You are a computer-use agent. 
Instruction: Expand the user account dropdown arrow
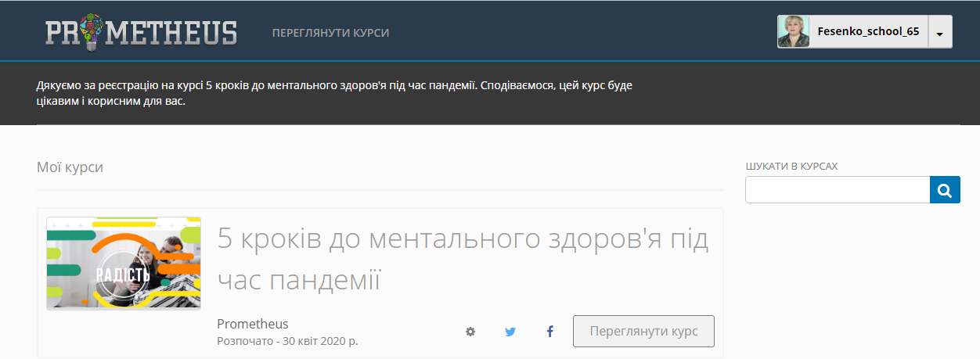click(x=939, y=33)
